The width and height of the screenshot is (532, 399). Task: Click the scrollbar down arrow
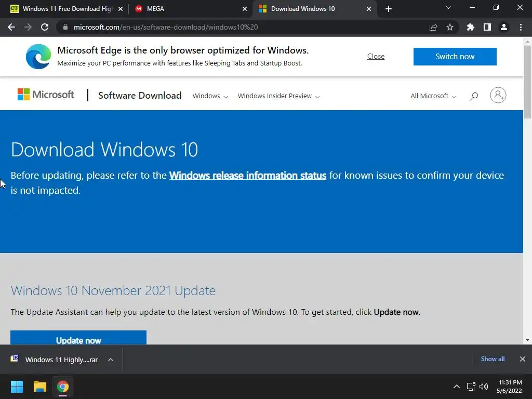527,340
